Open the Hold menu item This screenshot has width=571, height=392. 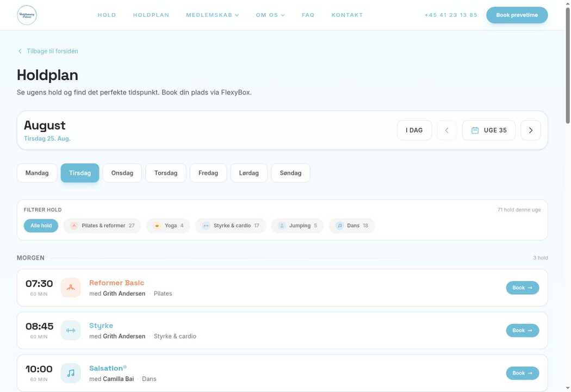(x=107, y=15)
